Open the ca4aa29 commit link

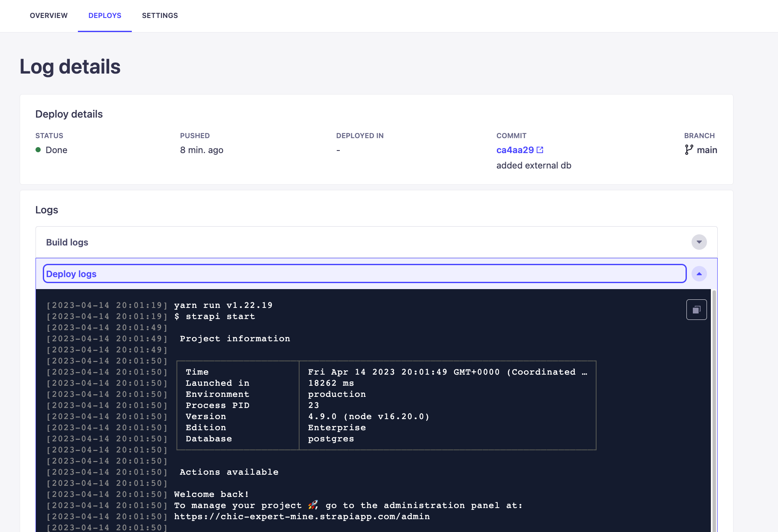click(x=515, y=150)
